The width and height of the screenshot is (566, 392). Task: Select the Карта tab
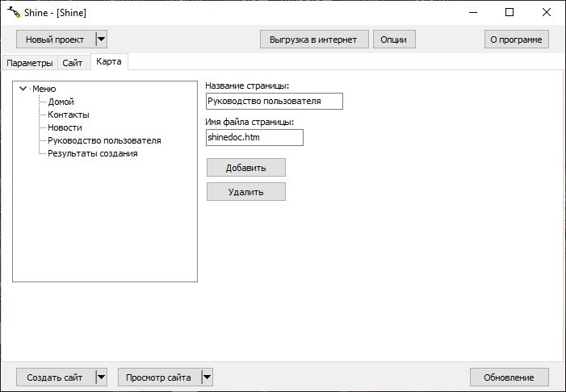pos(108,61)
